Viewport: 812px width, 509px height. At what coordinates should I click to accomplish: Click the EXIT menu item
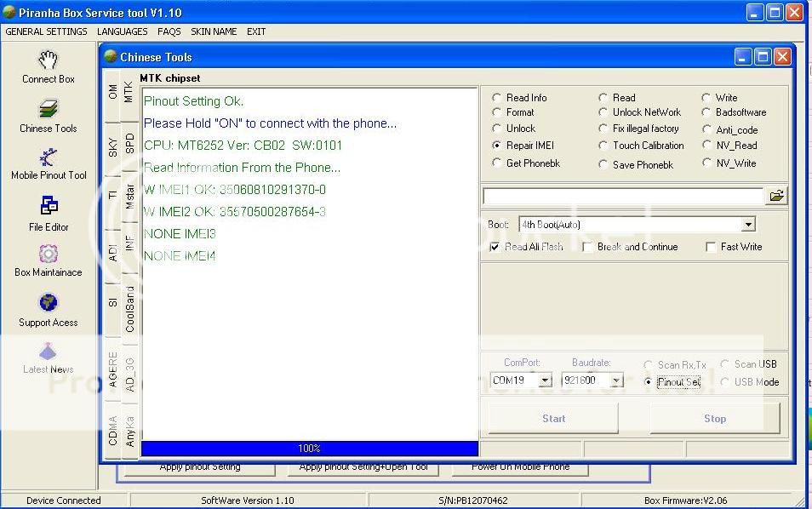pos(256,31)
